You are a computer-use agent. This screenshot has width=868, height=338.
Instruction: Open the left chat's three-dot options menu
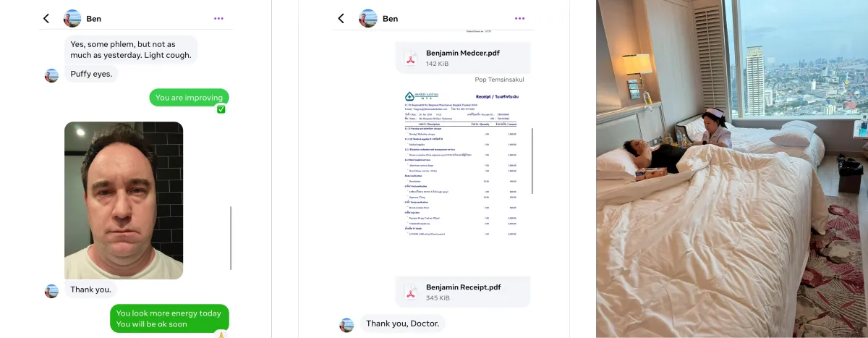pos(218,18)
